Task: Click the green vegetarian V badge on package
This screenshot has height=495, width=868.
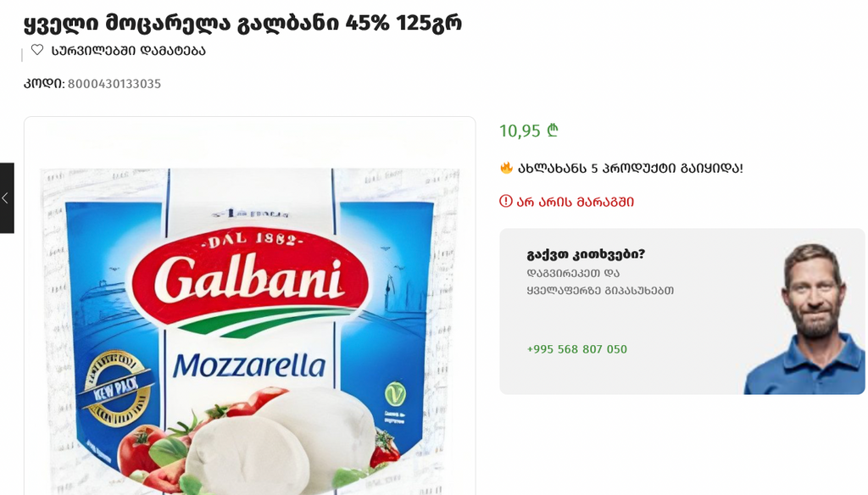Action: (395, 394)
